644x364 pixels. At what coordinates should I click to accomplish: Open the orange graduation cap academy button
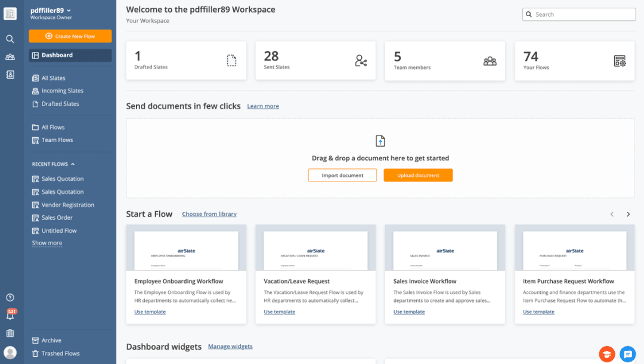pyautogui.click(x=607, y=354)
